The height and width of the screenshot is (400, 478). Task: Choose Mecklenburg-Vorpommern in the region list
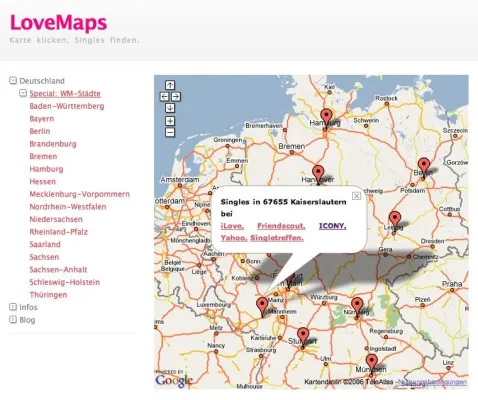tap(79, 194)
